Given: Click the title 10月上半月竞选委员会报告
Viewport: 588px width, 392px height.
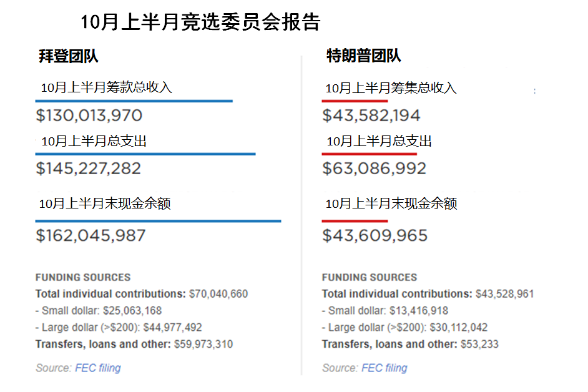Looking at the screenshot, I should click(x=200, y=22).
